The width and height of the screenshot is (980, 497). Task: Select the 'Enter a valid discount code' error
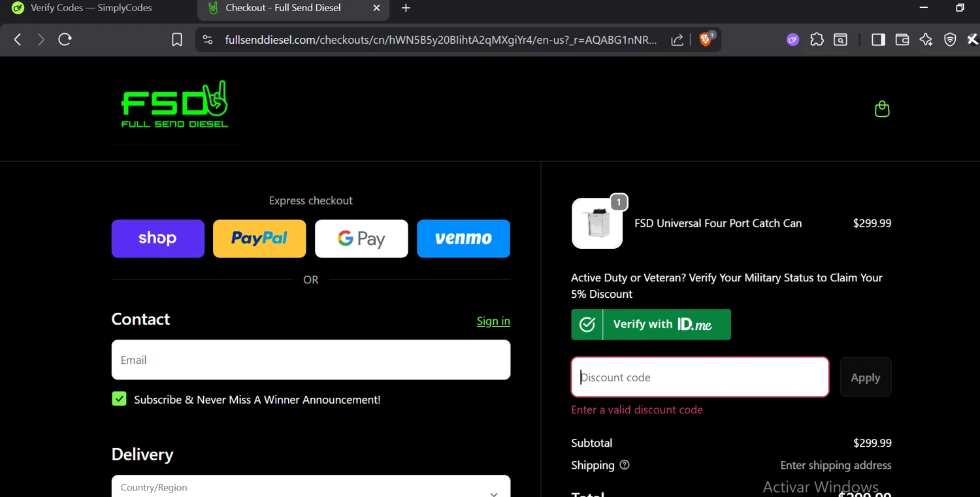pos(637,409)
